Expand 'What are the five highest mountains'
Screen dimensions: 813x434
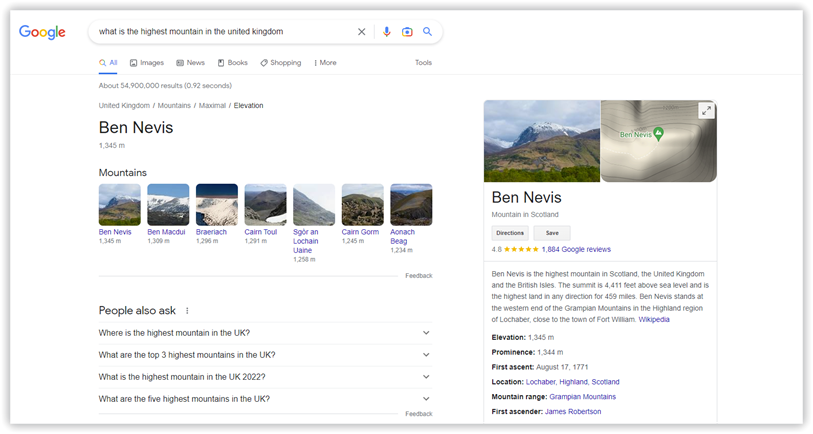(265, 399)
